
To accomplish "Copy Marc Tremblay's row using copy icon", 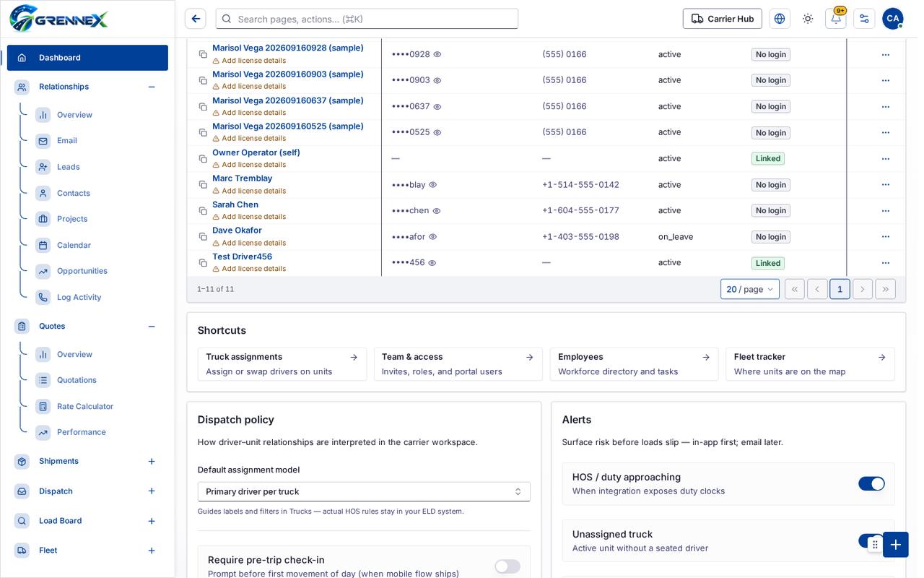I will (x=203, y=185).
